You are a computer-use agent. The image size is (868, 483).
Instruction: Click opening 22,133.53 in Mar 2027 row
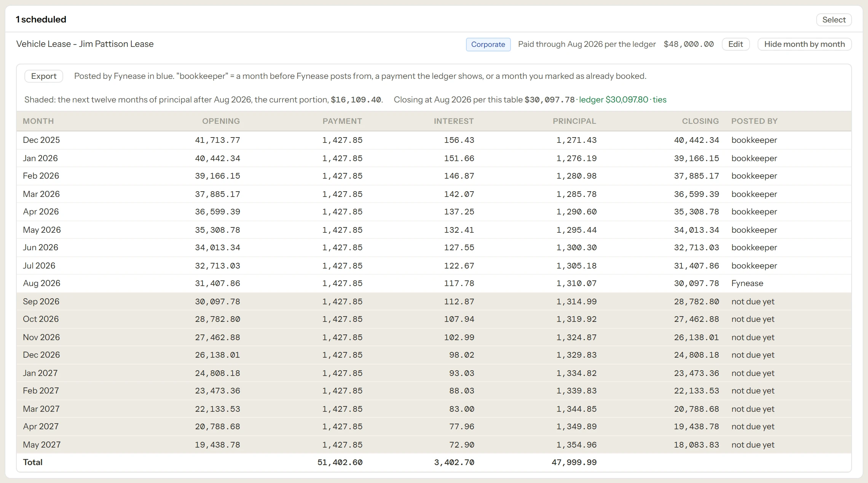217,409
